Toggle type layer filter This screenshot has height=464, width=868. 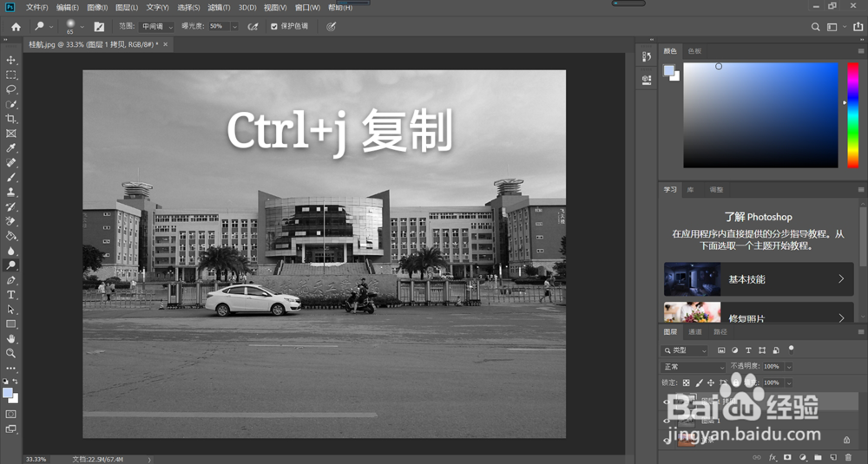tap(748, 350)
